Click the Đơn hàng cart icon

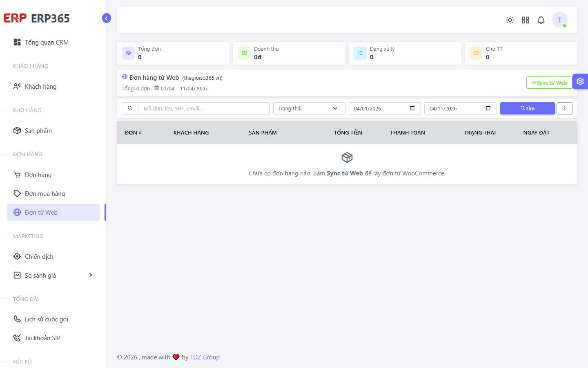coord(17,175)
